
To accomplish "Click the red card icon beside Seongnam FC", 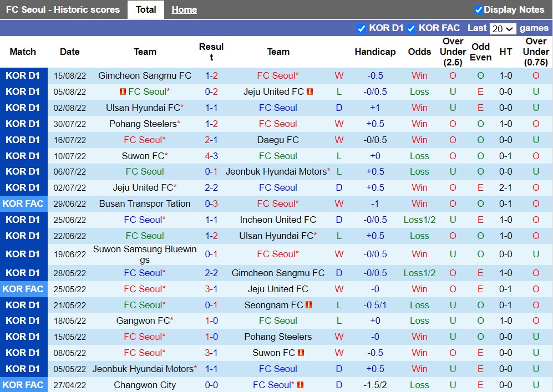I will [310, 304].
